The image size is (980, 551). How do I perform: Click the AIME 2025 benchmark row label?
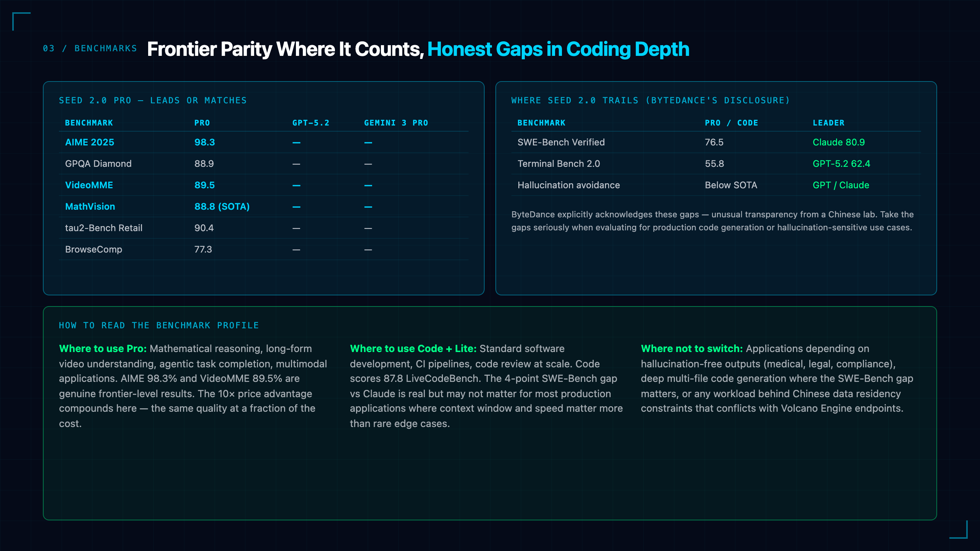point(90,142)
